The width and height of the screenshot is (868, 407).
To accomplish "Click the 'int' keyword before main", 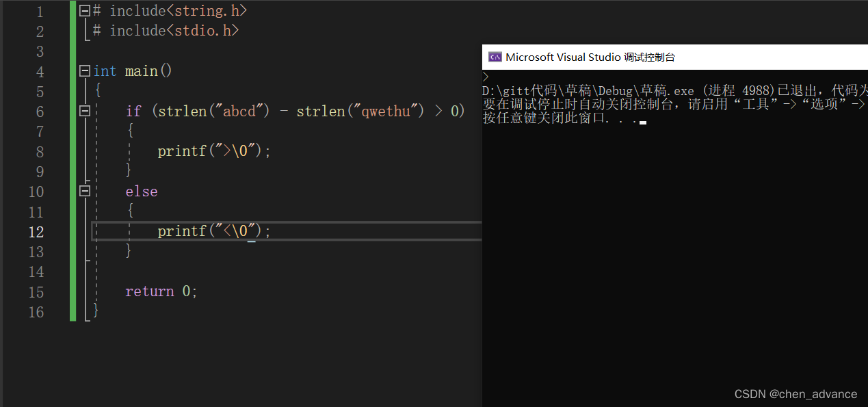I will 105,71.
